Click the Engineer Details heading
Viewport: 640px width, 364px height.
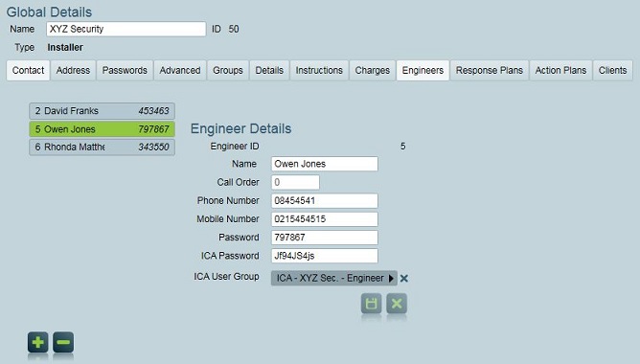click(240, 128)
